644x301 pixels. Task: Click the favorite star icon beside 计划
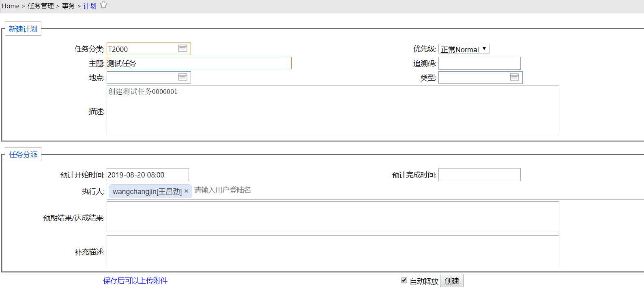(x=104, y=5)
